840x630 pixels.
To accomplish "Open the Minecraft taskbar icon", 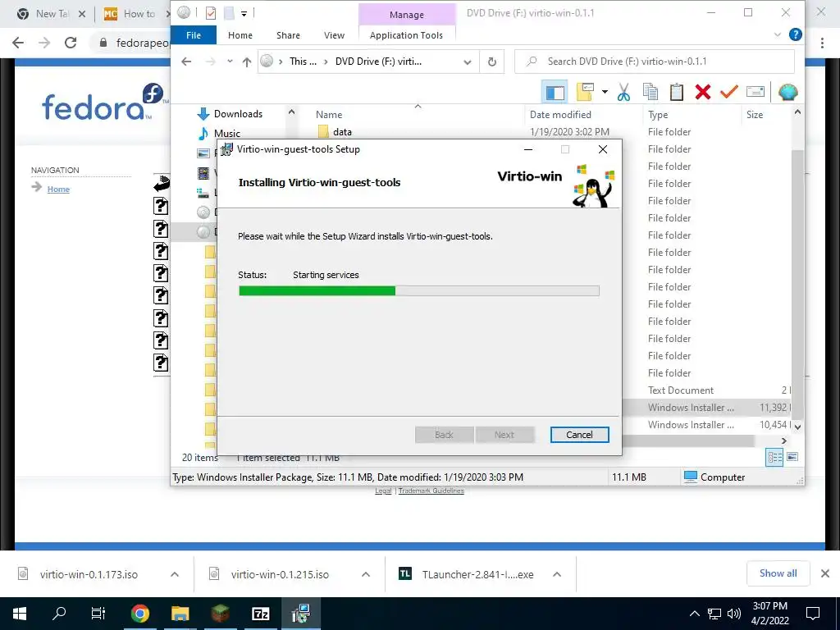I will pyautogui.click(x=220, y=614).
